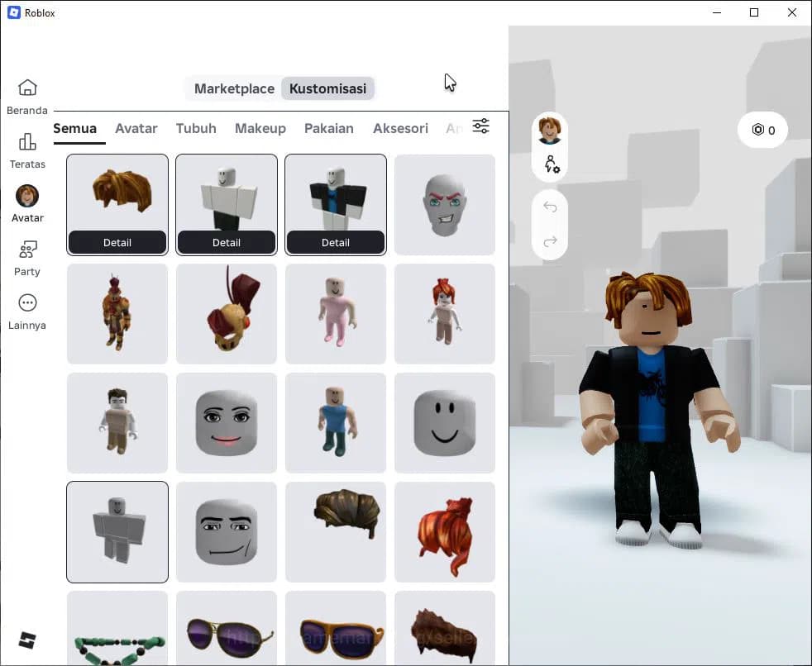Open the filter settings icon near tabs
This screenshot has height=666, width=812.
point(480,126)
